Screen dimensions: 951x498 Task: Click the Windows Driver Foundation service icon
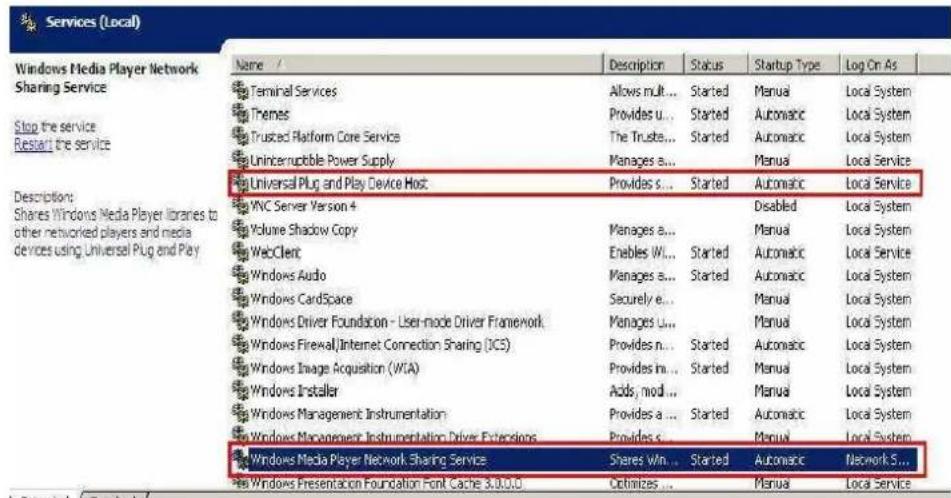pos(241,321)
